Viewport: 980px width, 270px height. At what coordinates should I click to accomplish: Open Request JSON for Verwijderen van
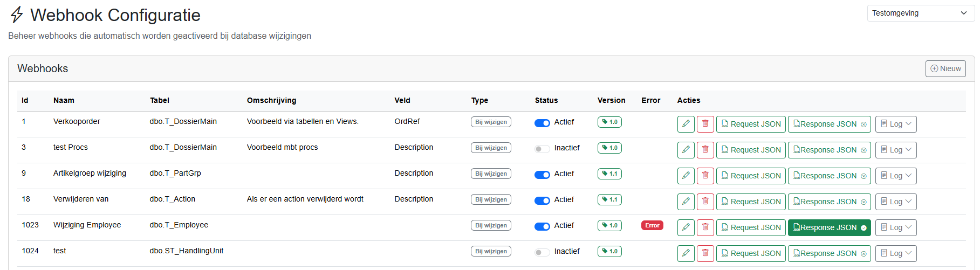751,202
